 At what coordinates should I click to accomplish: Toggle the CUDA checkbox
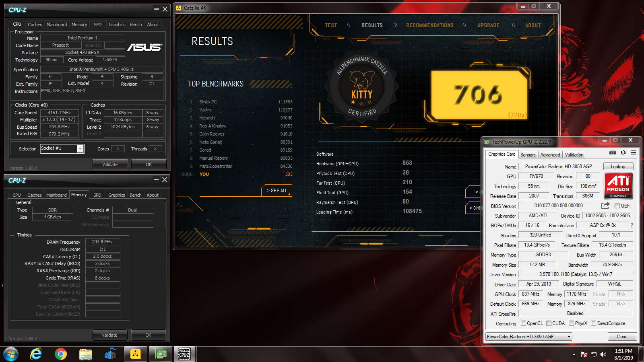pyautogui.click(x=549, y=323)
